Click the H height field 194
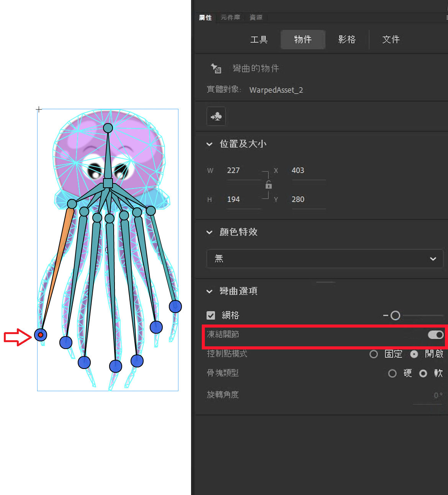 click(244, 200)
